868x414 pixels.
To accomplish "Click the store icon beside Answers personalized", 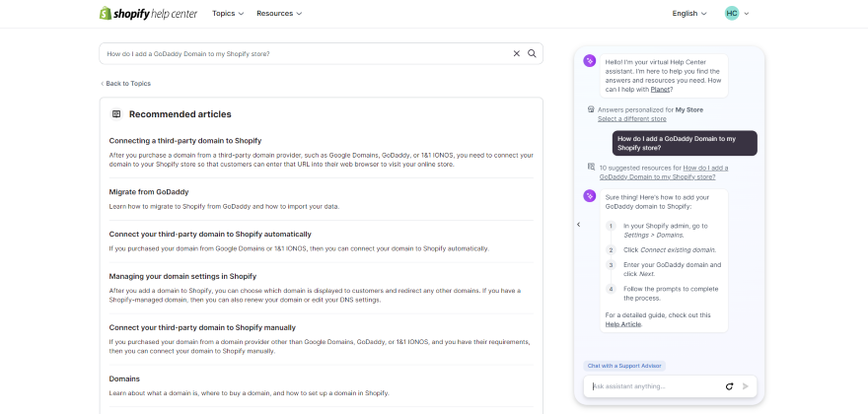I will pyautogui.click(x=591, y=109).
